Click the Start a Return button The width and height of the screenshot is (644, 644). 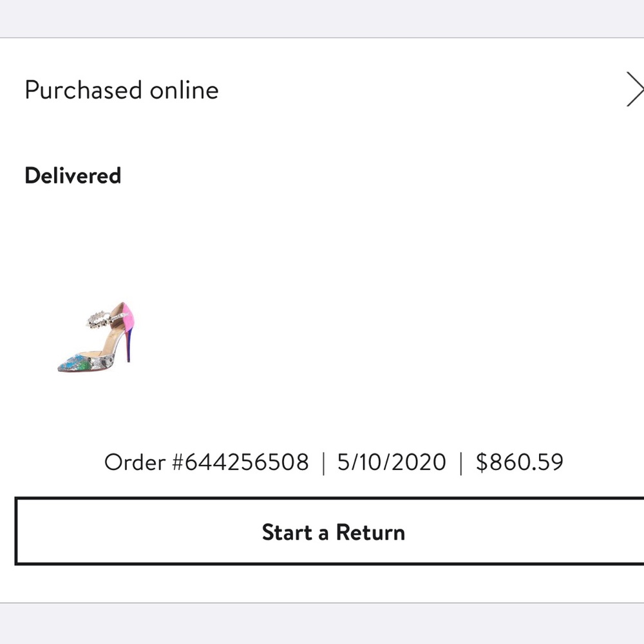click(329, 531)
